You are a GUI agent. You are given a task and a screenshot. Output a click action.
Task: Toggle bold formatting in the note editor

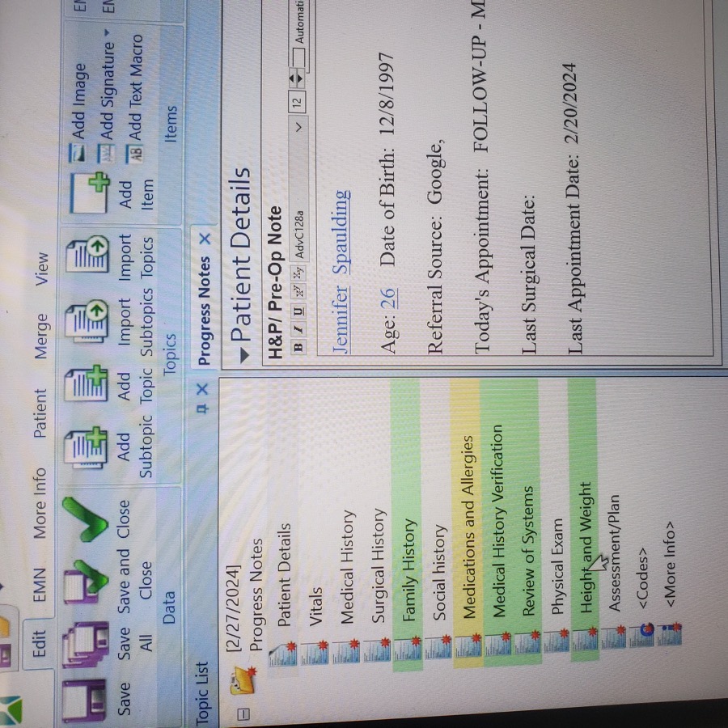(298, 346)
